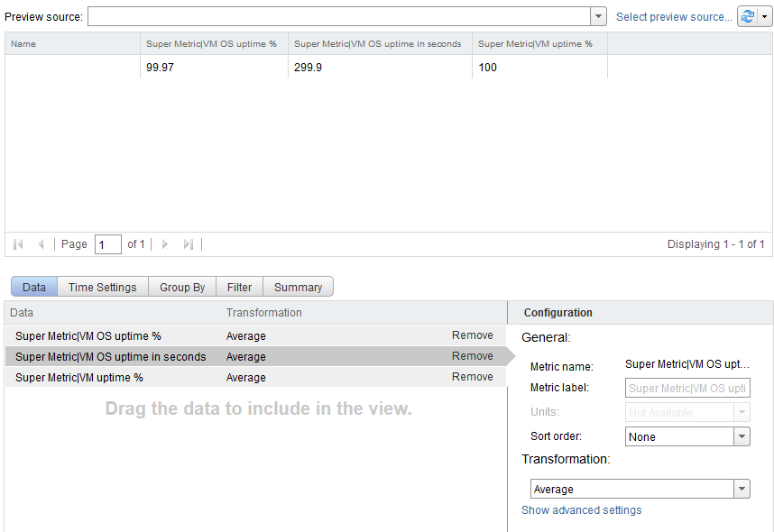The height and width of the screenshot is (532, 774).
Task: Select VM OS uptime in seconds row
Action: click(x=111, y=356)
